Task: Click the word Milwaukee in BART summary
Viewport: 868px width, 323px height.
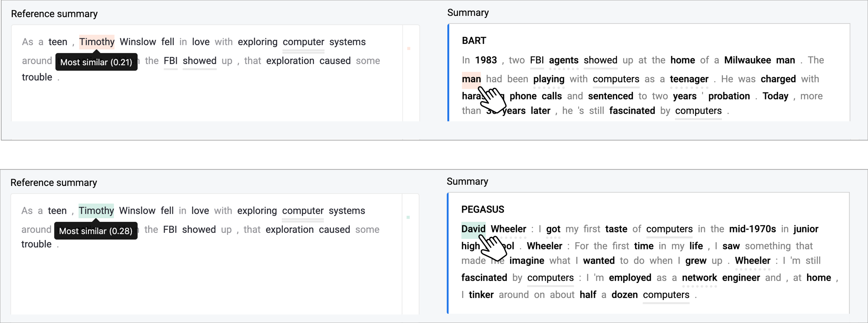Action: point(747,60)
